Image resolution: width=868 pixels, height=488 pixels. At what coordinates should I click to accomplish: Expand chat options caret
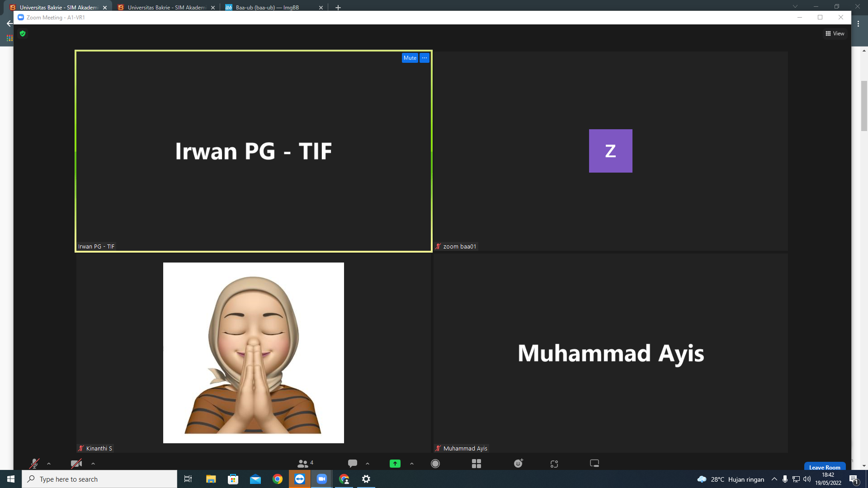(x=368, y=464)
